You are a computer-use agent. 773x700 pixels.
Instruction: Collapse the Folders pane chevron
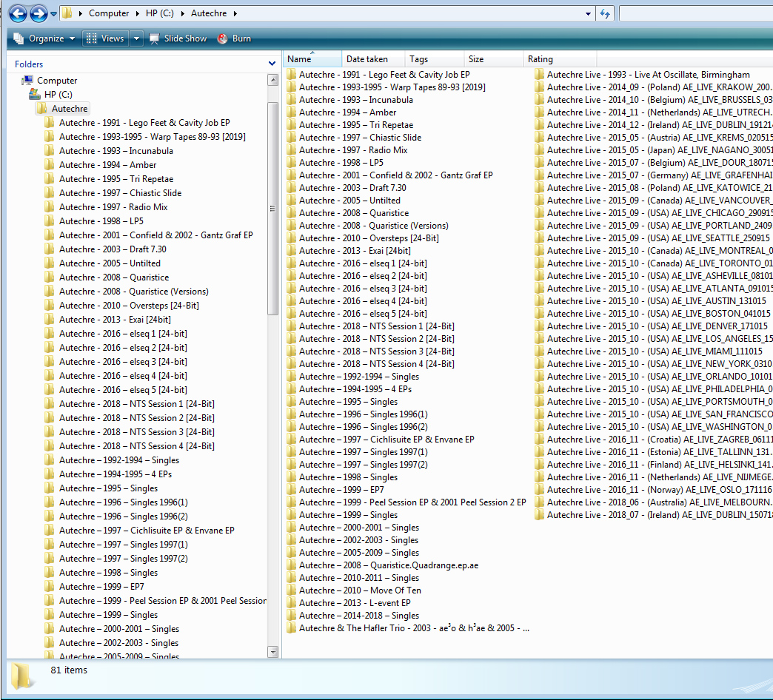pos(272,64)
